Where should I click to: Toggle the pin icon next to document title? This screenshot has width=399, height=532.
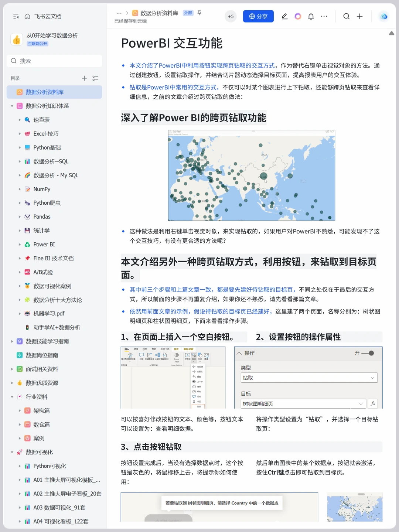point(199,13)
